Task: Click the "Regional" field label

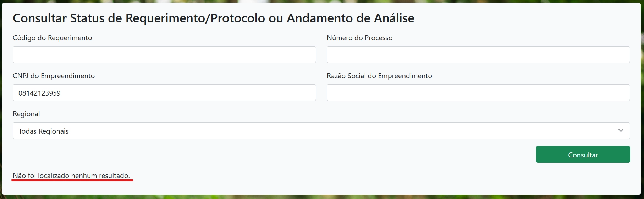Action: (x=26, y=114)
